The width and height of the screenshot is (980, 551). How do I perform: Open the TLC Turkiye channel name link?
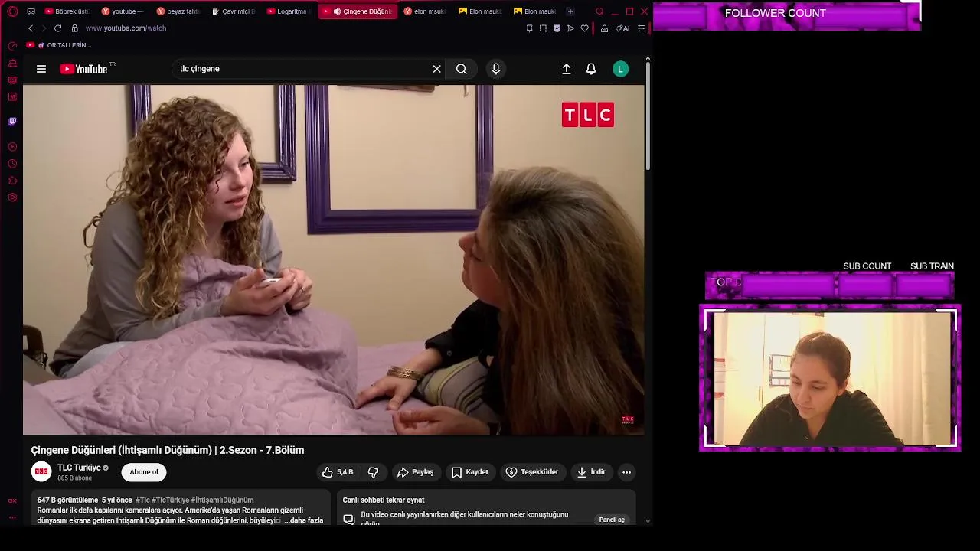point(79,468)
